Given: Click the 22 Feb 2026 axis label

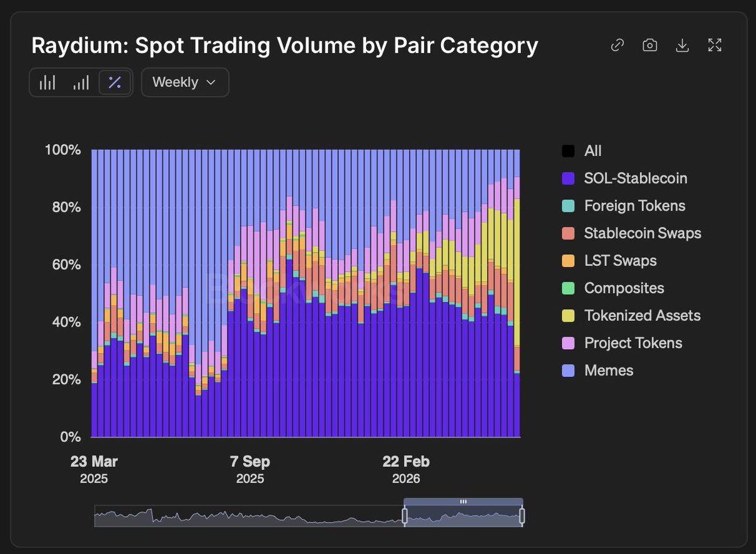Looking at the screenshot, I should click(406, 469).
